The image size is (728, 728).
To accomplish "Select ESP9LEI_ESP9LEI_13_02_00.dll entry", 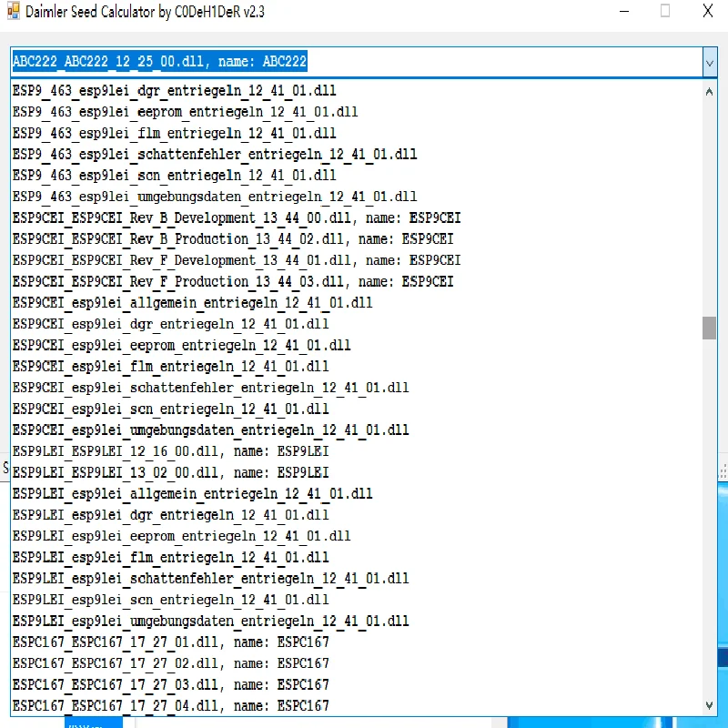I will point(357,472).
